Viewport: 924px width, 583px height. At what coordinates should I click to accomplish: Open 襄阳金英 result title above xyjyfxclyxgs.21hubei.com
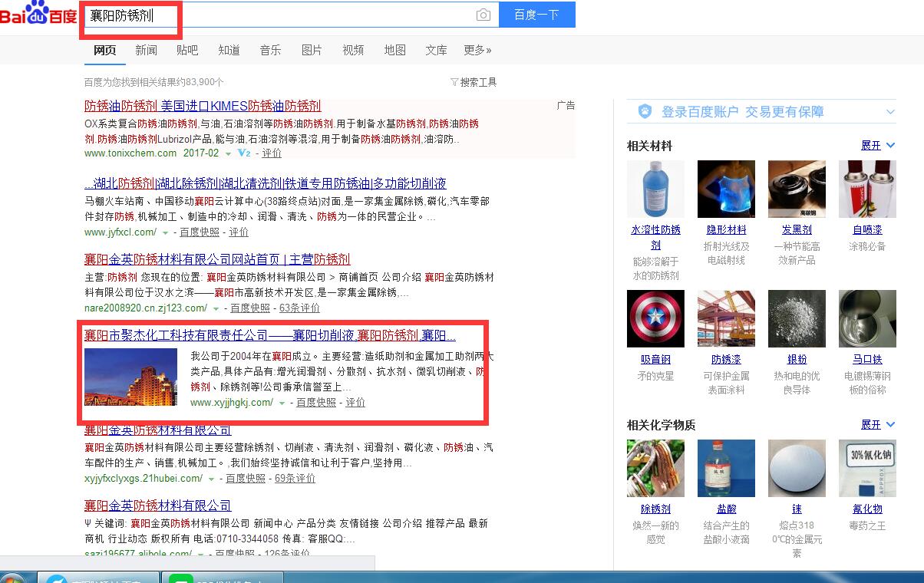[157, 430]
